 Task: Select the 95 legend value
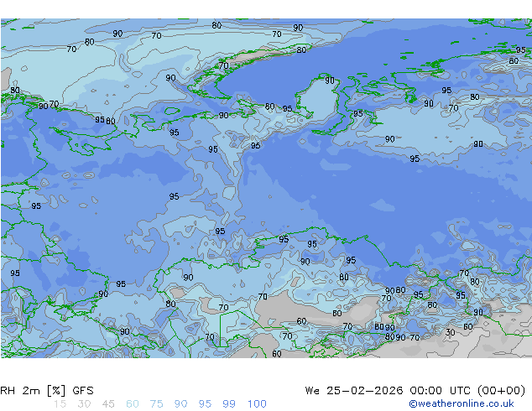[x=205, y=404]
